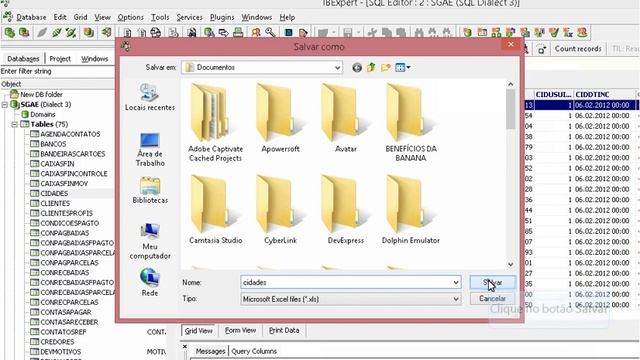
Task: Open the Tipo file type dropdown
Action: 456,299
